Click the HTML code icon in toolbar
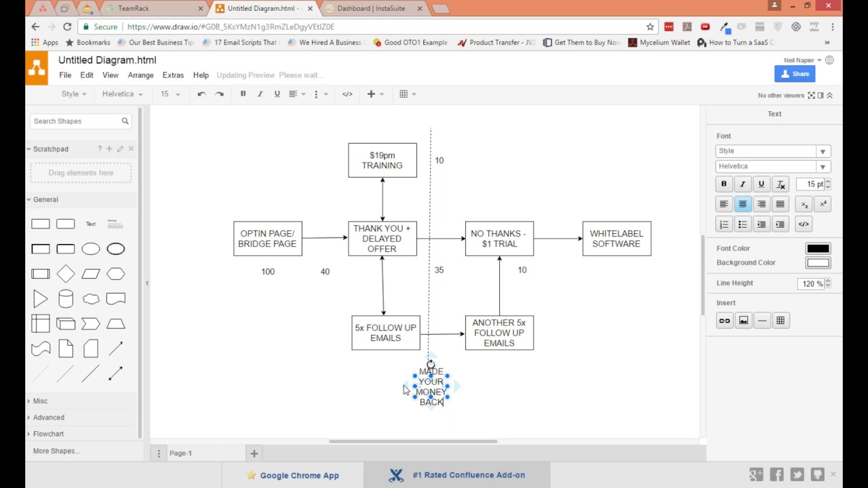 point(347,94)
